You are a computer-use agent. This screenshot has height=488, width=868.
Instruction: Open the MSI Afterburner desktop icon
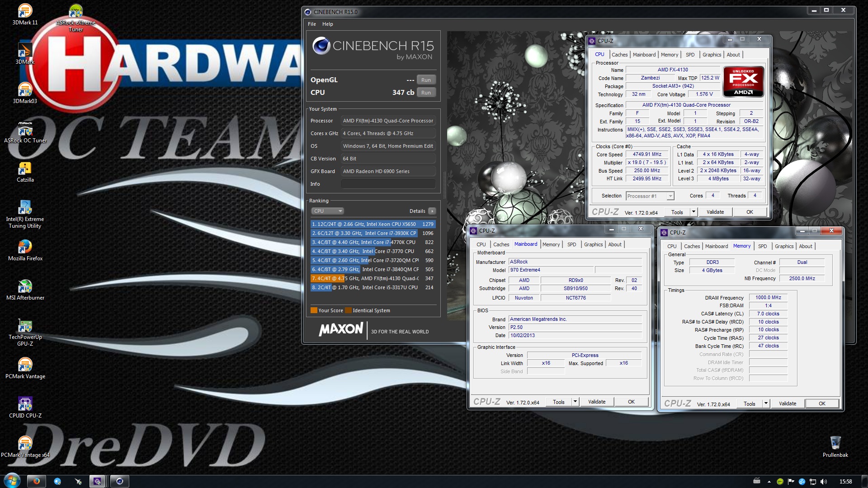25,289
